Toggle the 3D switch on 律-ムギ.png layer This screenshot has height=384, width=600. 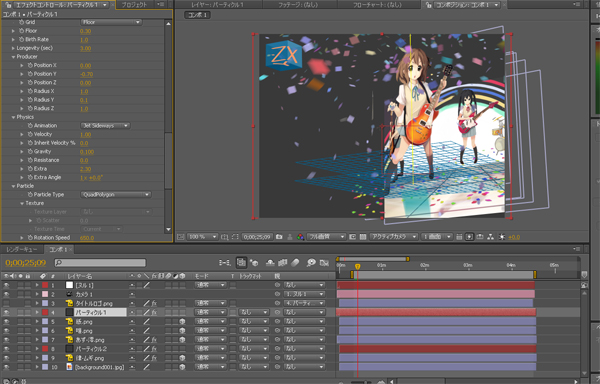[x=183, y=358]
